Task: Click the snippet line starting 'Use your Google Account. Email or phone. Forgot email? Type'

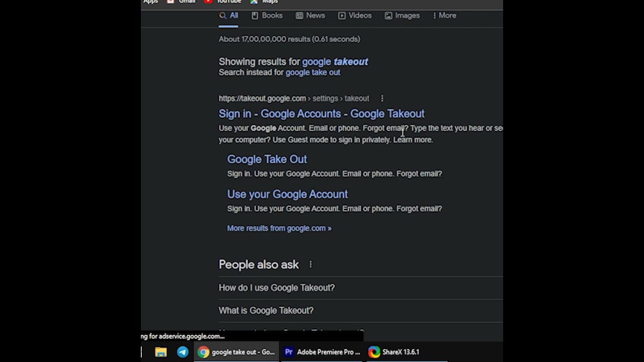Action: [361, 128]
